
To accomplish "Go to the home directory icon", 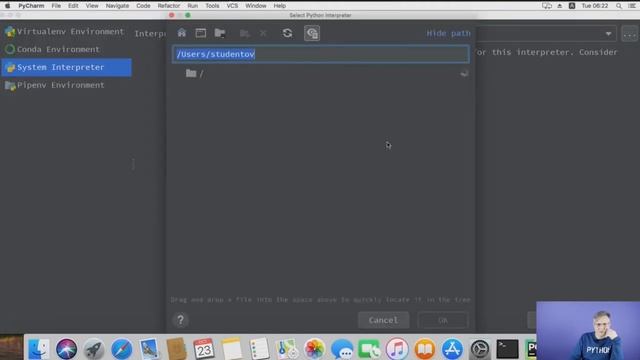I will [182, 33].
